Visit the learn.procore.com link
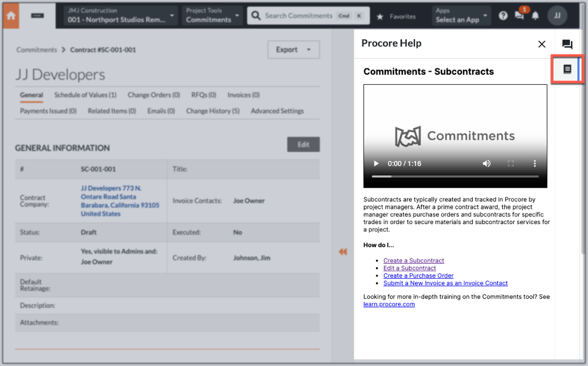 (x=389, y=304)
